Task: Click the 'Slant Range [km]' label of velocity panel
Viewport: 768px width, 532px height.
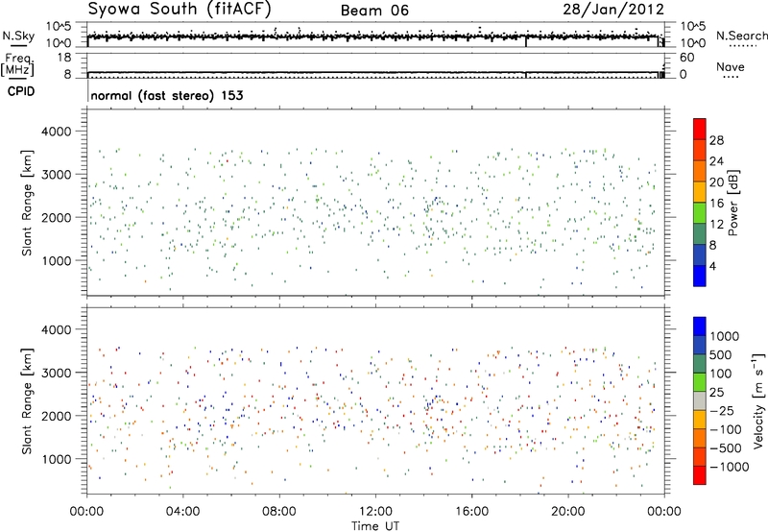Action: (x=27, y=400)
